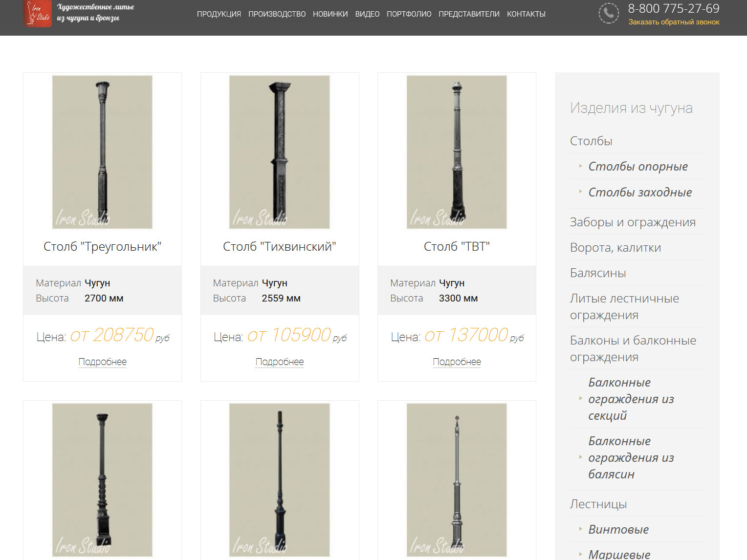
Task: Click the bullet arrow beside Винтовые
Action: (580, 529)
